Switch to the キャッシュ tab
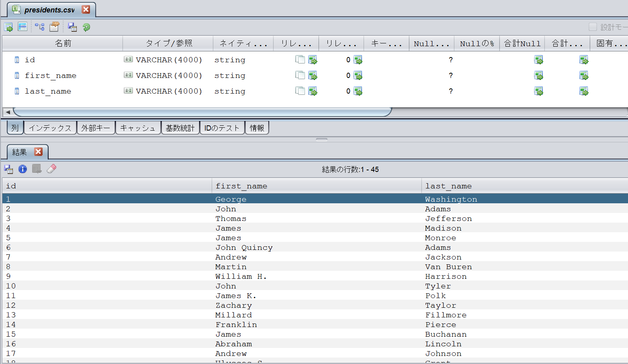The width and height of the screenshot is (628, 364). (138, 128)
